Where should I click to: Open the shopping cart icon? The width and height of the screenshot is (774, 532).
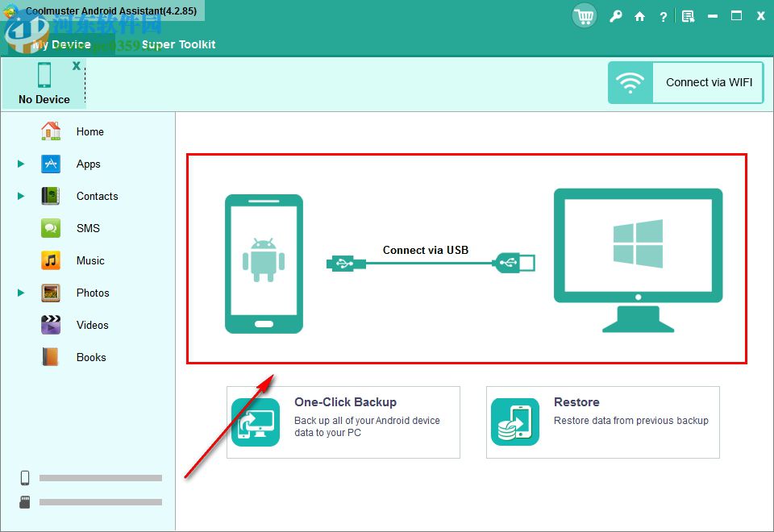(x=584, y=15)
